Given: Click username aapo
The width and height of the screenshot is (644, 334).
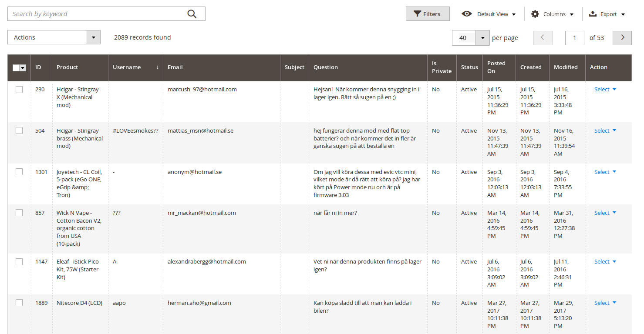Looking at the screenshot, I should tap(119, 303).
